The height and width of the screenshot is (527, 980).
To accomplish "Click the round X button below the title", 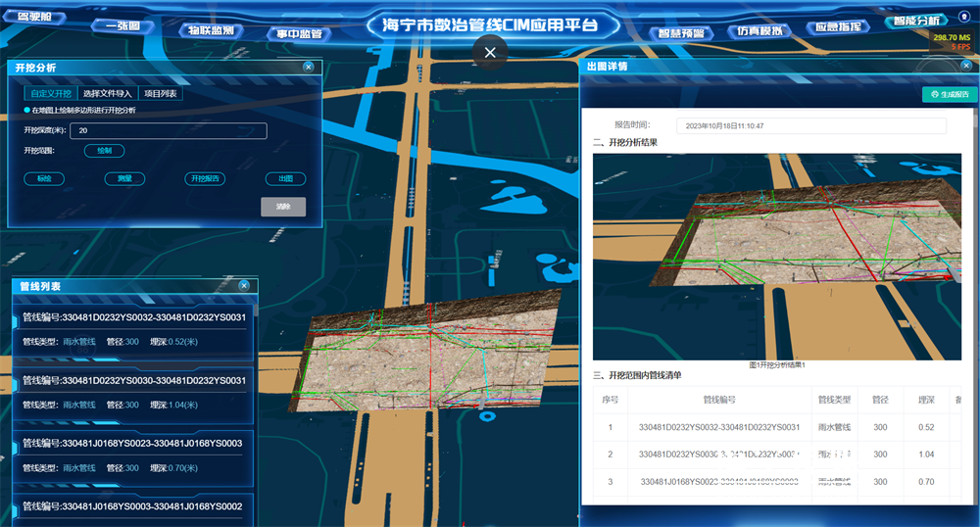I will [x=490, y=53].
